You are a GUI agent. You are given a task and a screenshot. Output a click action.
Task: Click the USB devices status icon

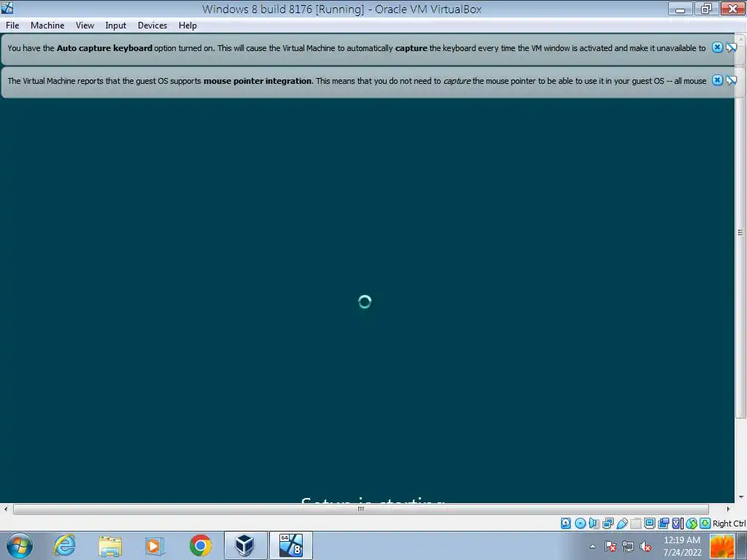(622, 524)
